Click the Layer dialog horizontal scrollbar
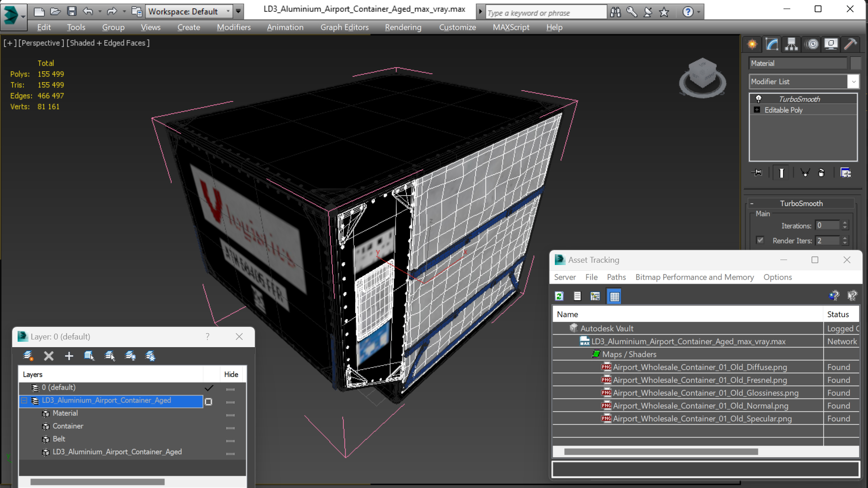This screenshot has height=488, width=868. tap(97, 482)
